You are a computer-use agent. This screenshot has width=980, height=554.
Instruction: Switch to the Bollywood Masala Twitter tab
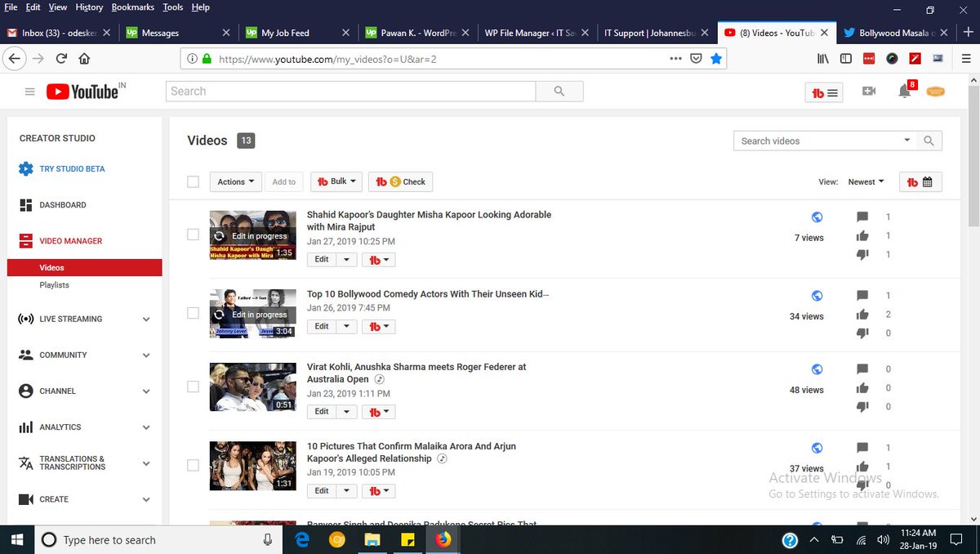point(896,33)
